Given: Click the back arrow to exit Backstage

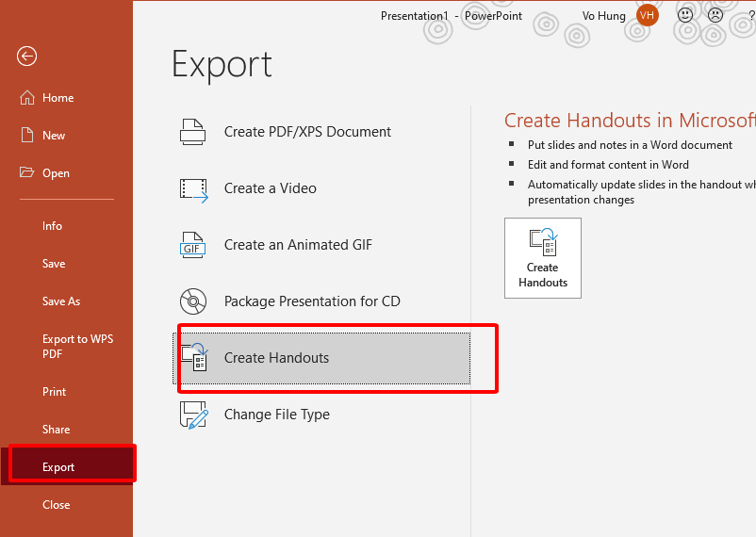Looking at the screenshot, I should coord(26,56).
